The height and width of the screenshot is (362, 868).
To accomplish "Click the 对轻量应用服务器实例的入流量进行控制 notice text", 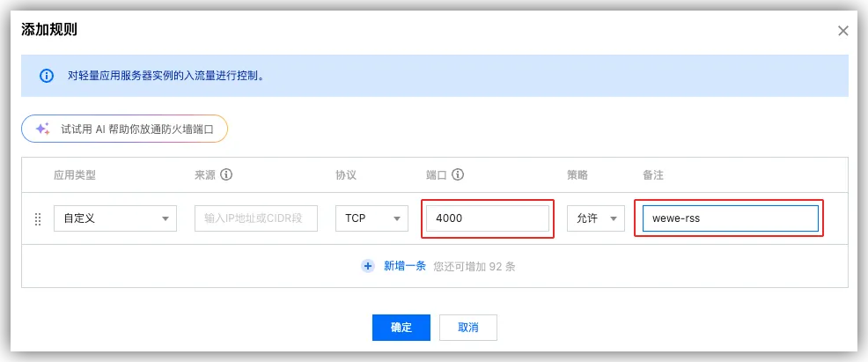I will tap(166, 76).
